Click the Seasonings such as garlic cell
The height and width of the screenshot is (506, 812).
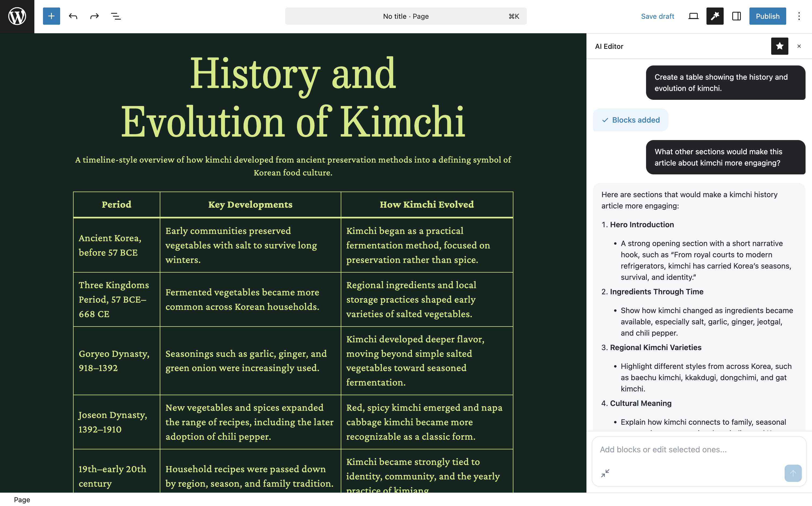[251, 361]
